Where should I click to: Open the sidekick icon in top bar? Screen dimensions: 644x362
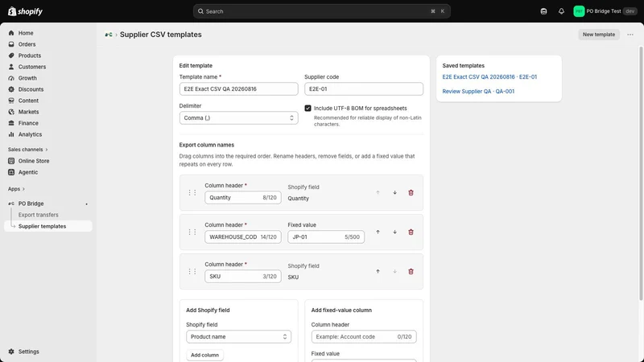543,11
